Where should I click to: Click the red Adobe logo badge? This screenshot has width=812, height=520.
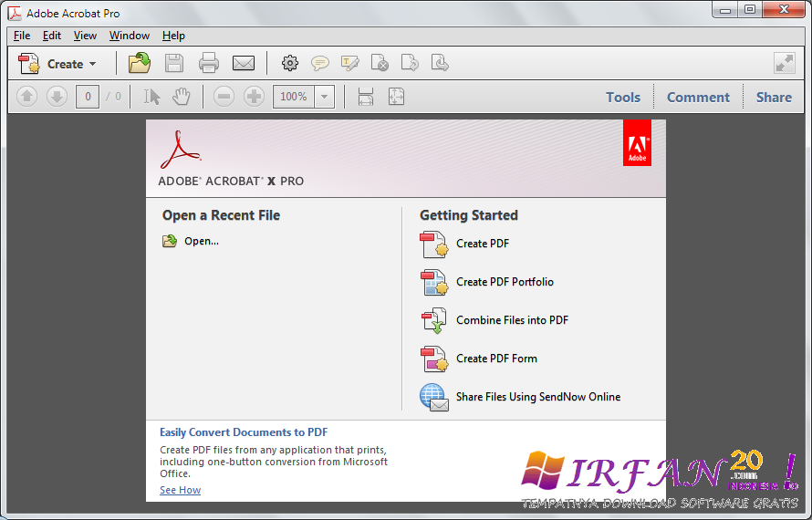coord(637,143)
